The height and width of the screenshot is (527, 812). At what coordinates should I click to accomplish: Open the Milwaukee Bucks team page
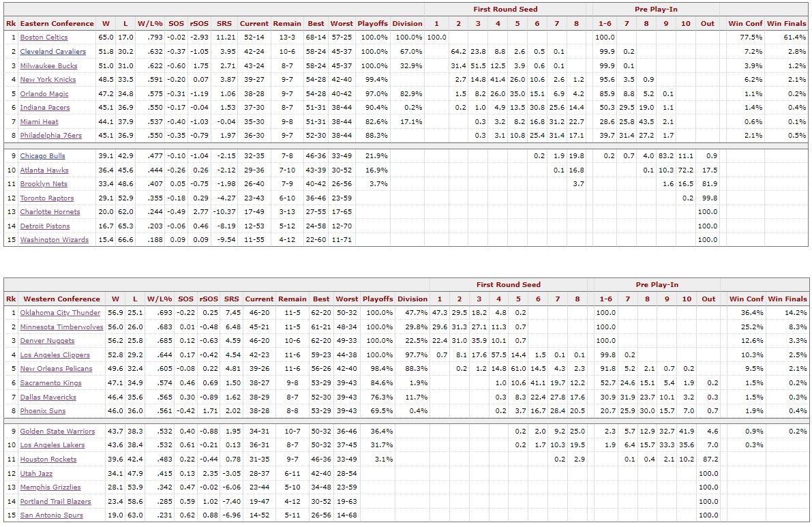[48, 65]
